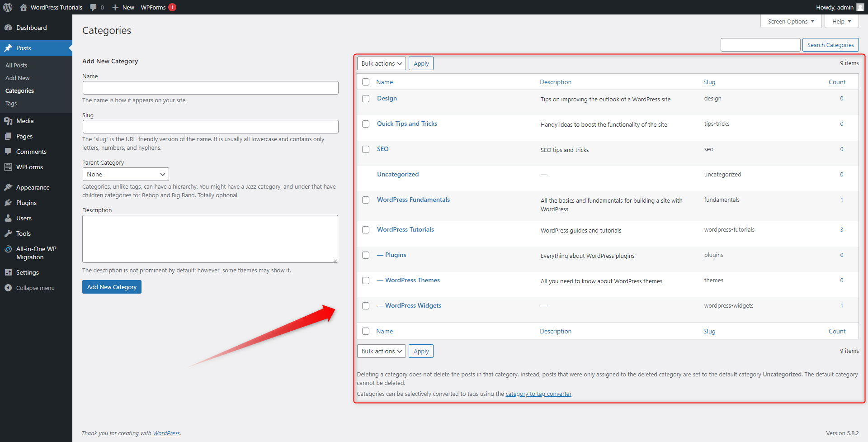Open the category to tag converter link
868x442 pixels.
538,394
